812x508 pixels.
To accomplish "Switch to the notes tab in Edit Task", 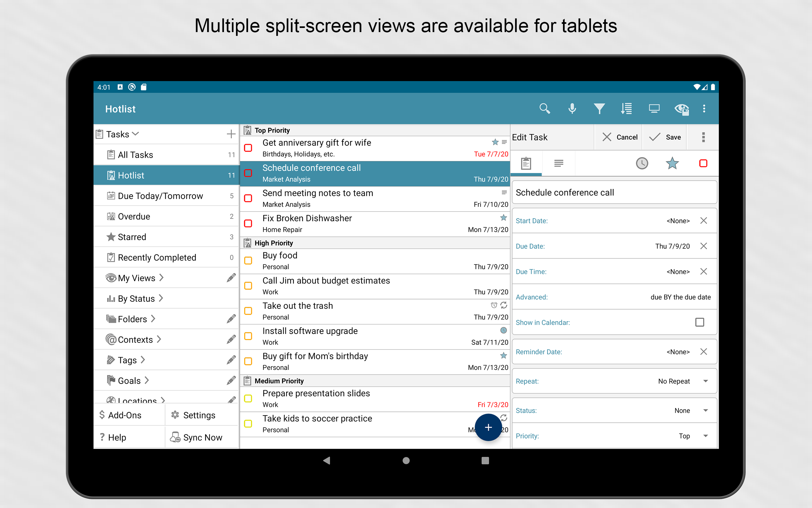I will click(558, 163).
